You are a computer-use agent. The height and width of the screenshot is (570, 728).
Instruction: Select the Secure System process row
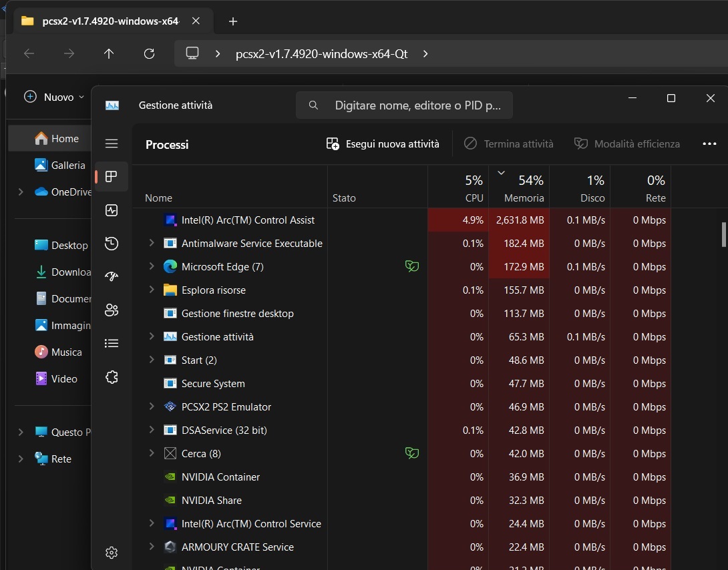pyautogui.click(x=402, y=384)
